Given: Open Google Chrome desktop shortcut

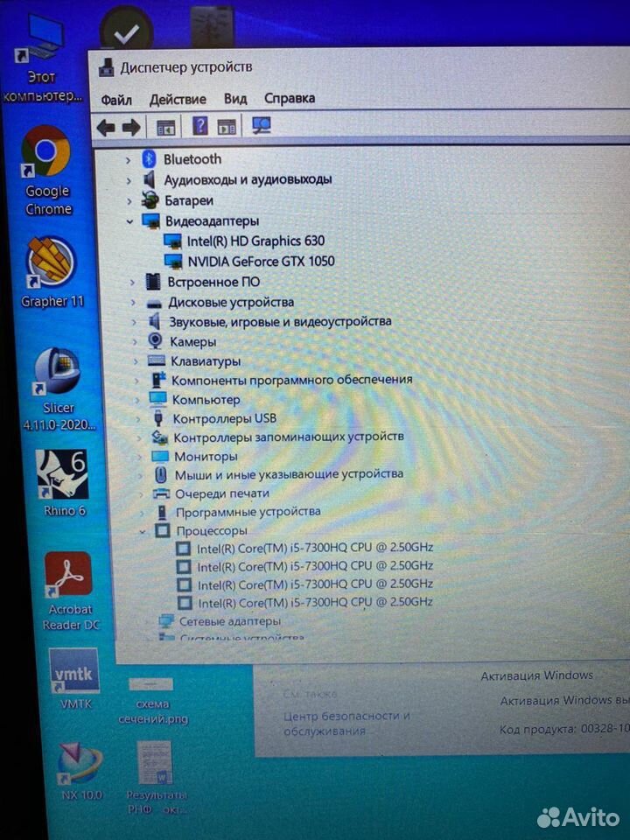Looking at the screenshot, I should 47,171.
